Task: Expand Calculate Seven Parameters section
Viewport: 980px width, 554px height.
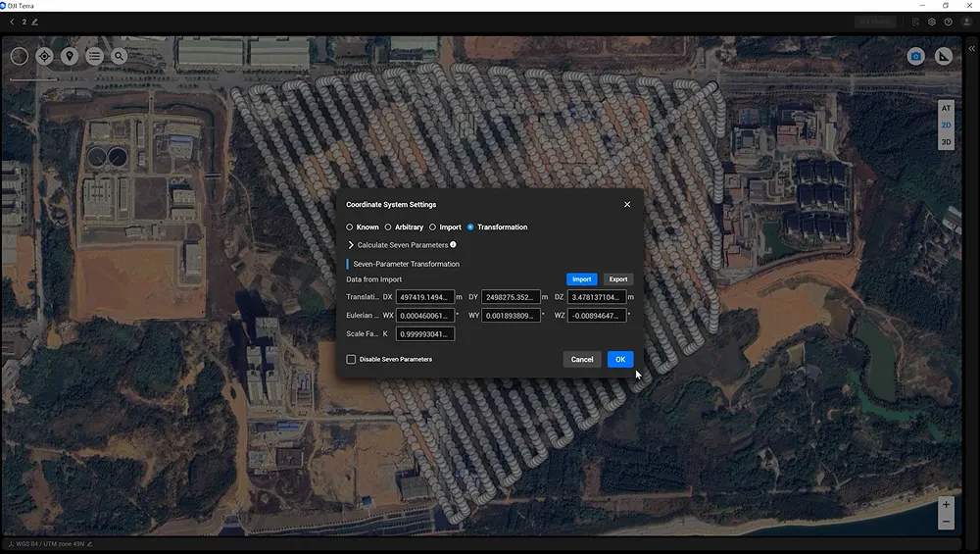Action: coord(352,245)
